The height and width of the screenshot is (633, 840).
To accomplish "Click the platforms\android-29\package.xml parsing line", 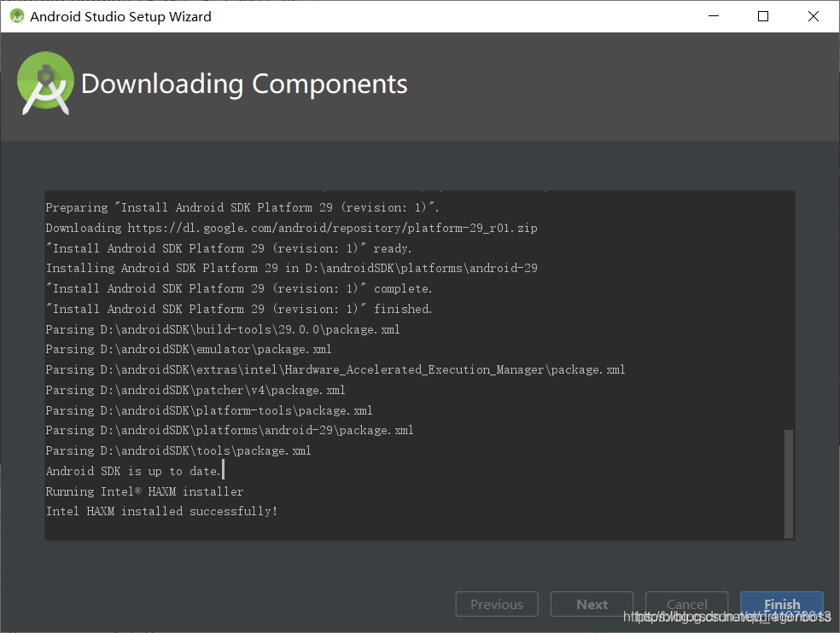I will (x=230, y=430).
